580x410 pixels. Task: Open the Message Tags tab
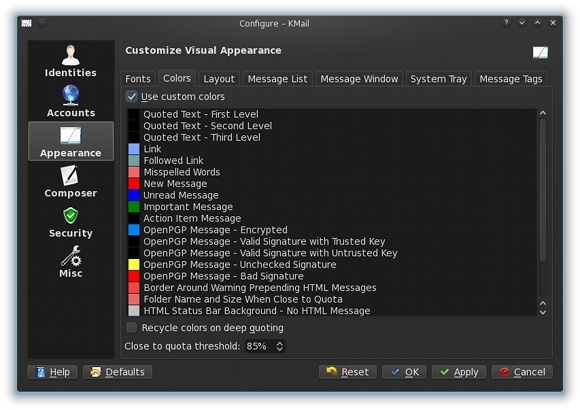click(x=510, y=79)
